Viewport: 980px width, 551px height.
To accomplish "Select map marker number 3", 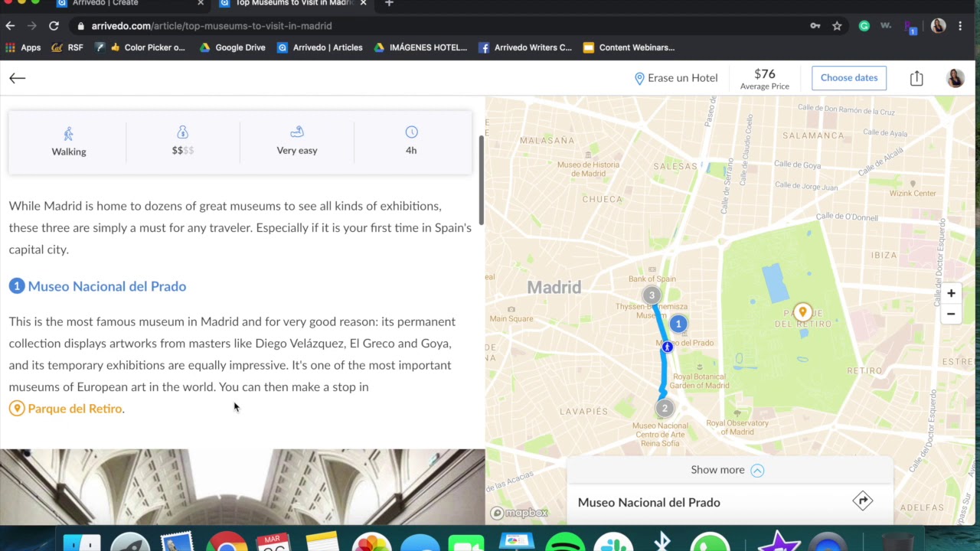I will click(652, 295).
